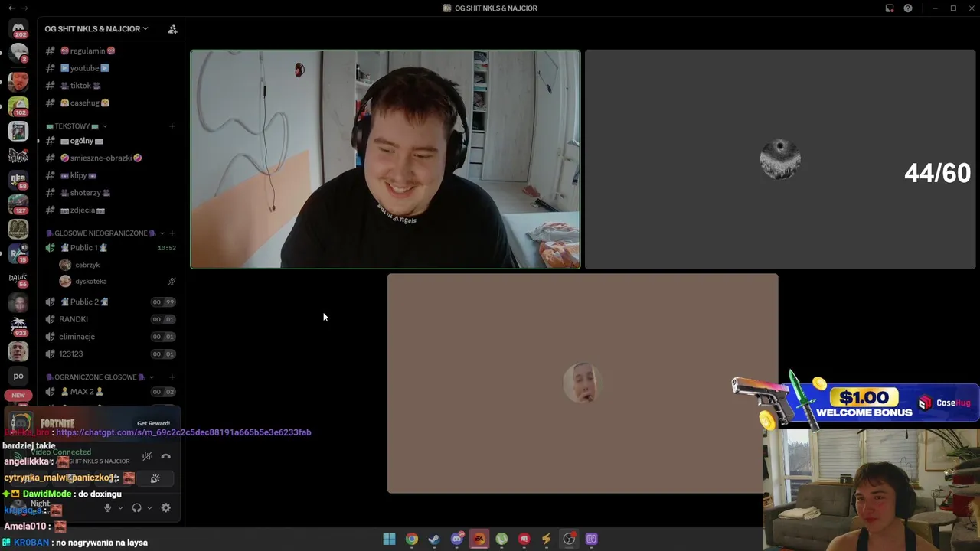Go back with the left arrow icon
The image size is (980, 551).
tap(11, 8)
